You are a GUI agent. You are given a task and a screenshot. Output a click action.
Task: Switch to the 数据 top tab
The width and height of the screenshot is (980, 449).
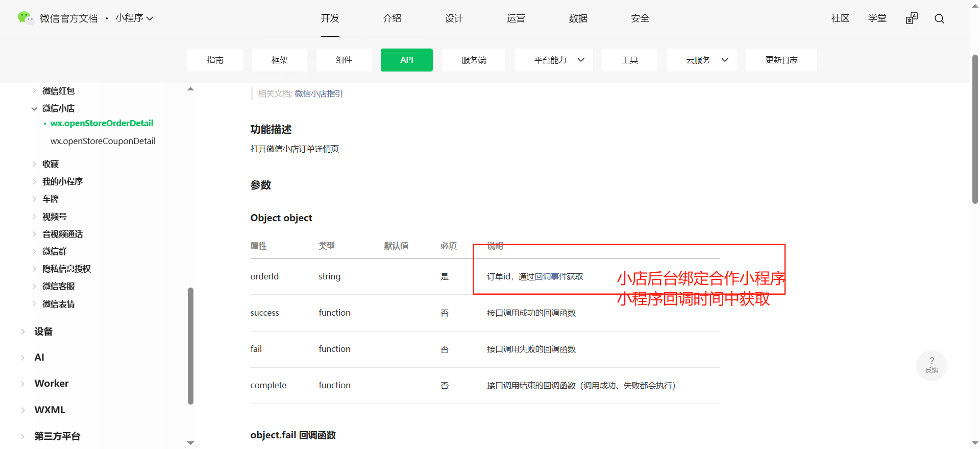point(578,18)
